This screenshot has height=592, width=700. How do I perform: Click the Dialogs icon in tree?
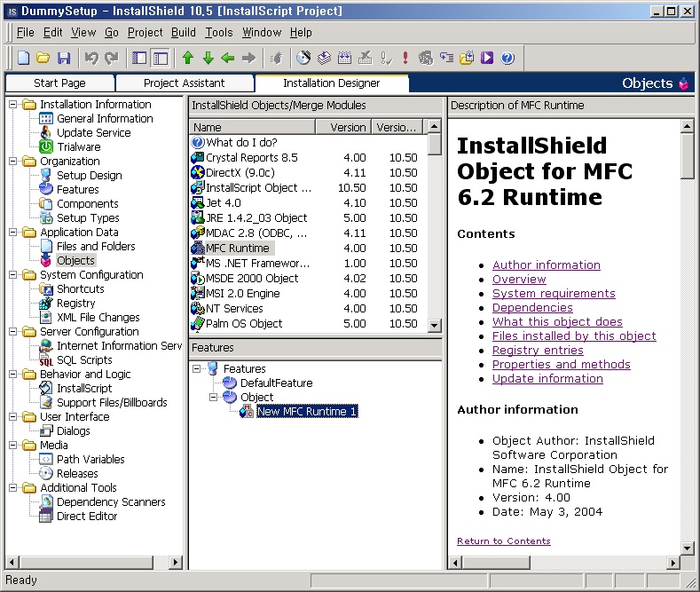tap(46, 430)
